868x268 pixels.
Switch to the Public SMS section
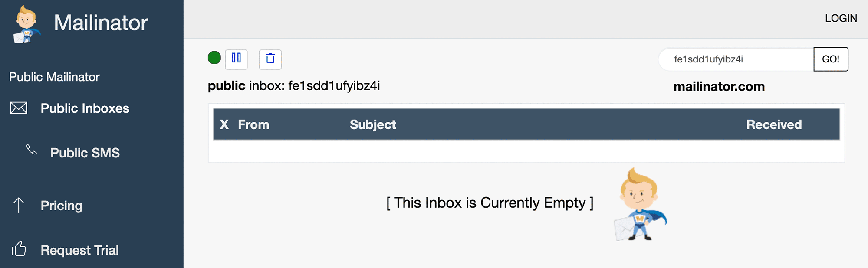(85, 152)
